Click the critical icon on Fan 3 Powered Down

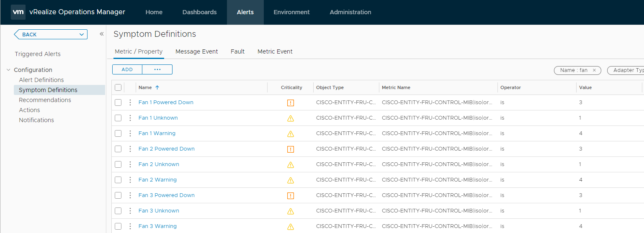(x=291, y=195)
